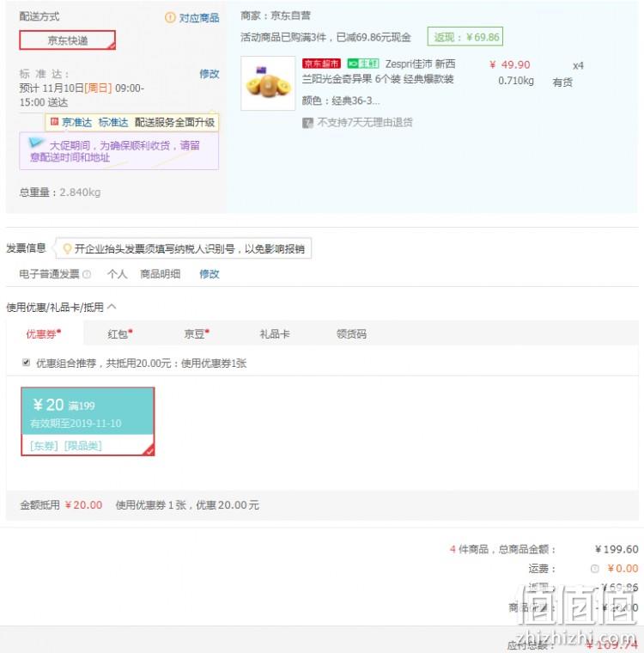Image resolution: width=644 pixels, height=653 pixels.
Task: Click the green 自营 badge icon
Action: (x=362, y=64)
